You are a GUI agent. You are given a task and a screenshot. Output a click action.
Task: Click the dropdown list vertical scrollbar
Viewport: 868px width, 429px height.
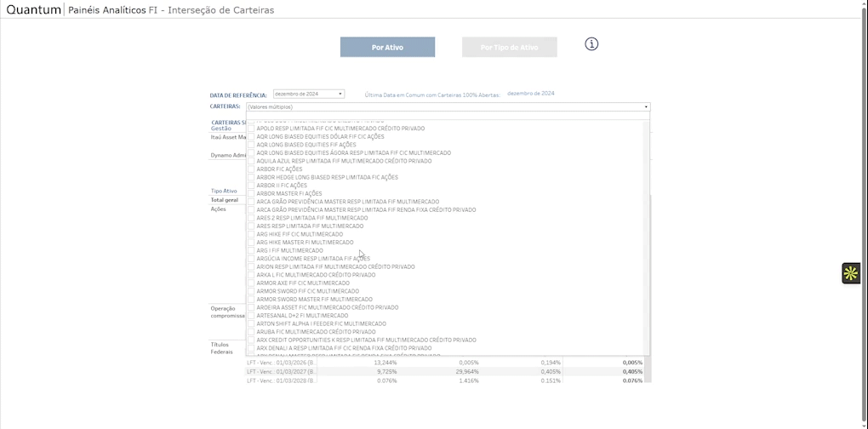646,238
